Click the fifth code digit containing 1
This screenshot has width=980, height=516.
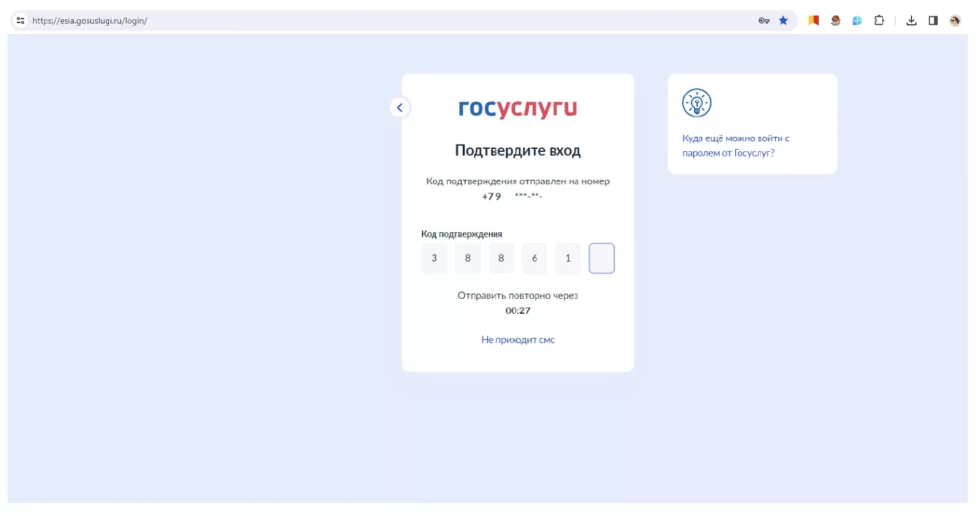(568, 258)
